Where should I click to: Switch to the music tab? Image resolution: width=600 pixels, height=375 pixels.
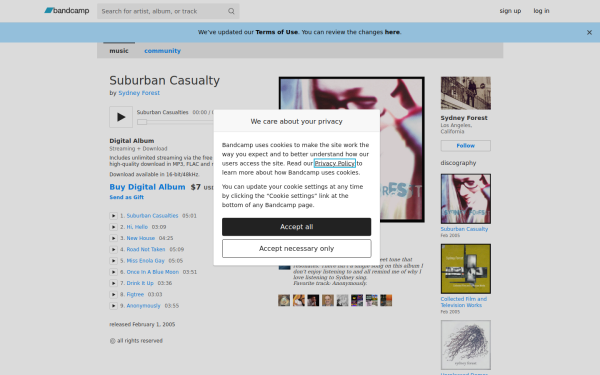(x=119, y=51)
